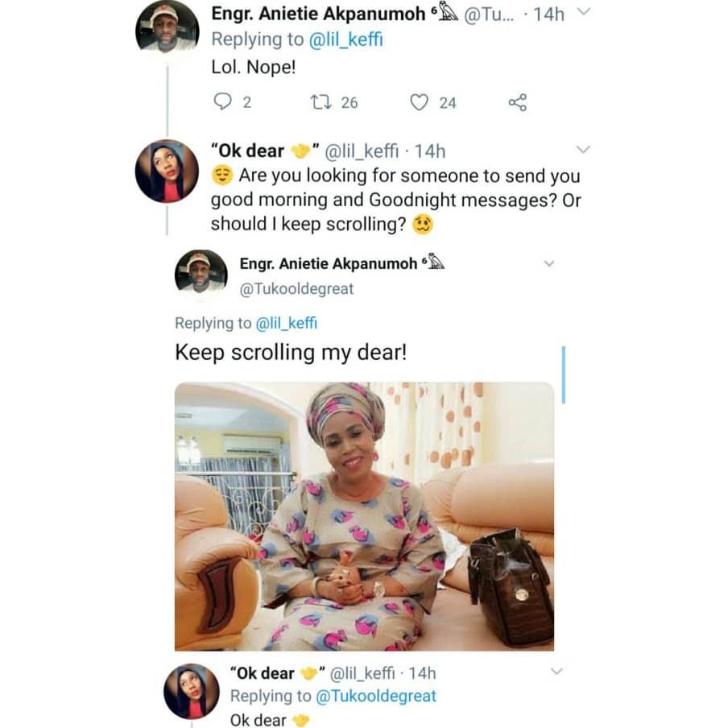Open the 'Keep scrolling my dear!' tweet text

pos(291,352)
